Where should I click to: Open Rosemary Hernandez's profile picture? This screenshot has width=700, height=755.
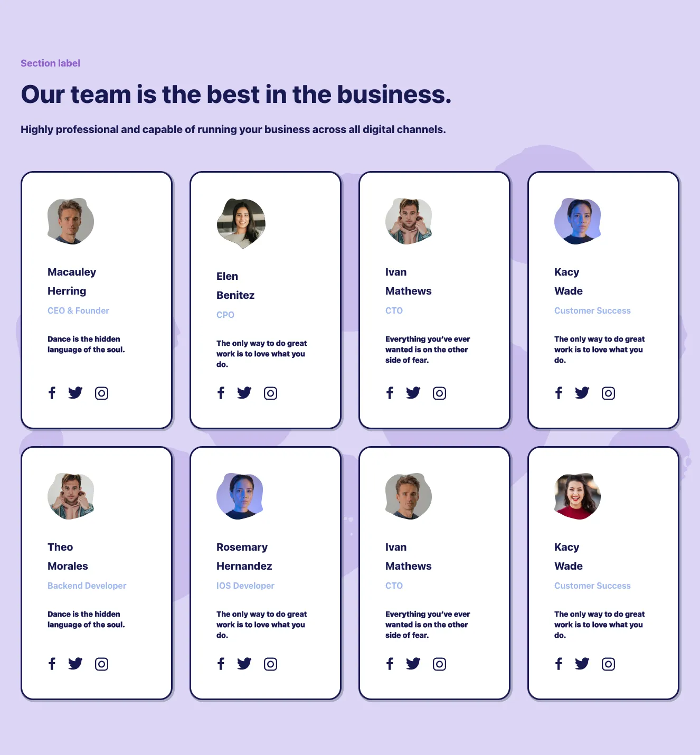click(240, 496)
